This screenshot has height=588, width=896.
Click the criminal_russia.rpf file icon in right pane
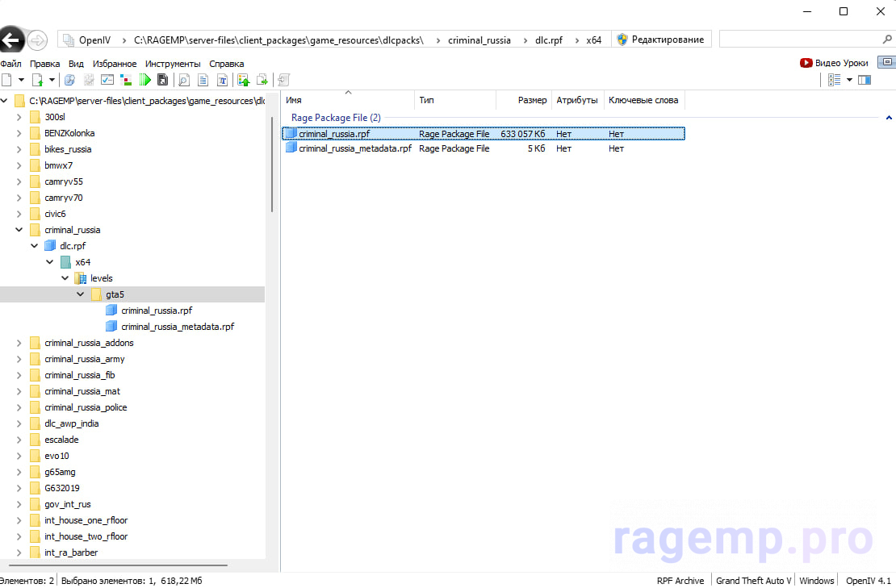click(x=291, y=134)
